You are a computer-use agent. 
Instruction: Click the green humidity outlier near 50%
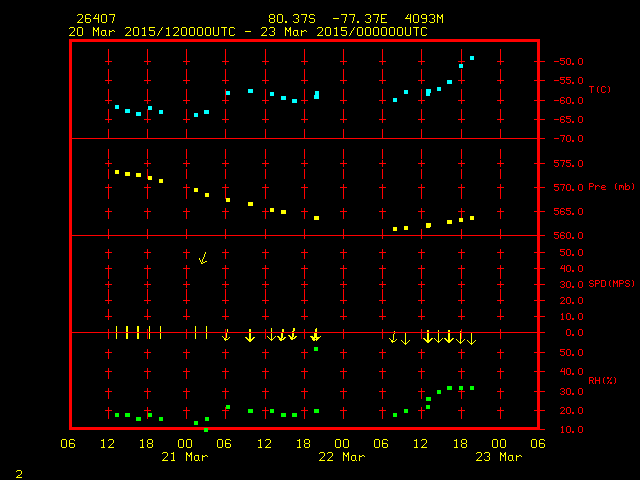coord(316,349)
